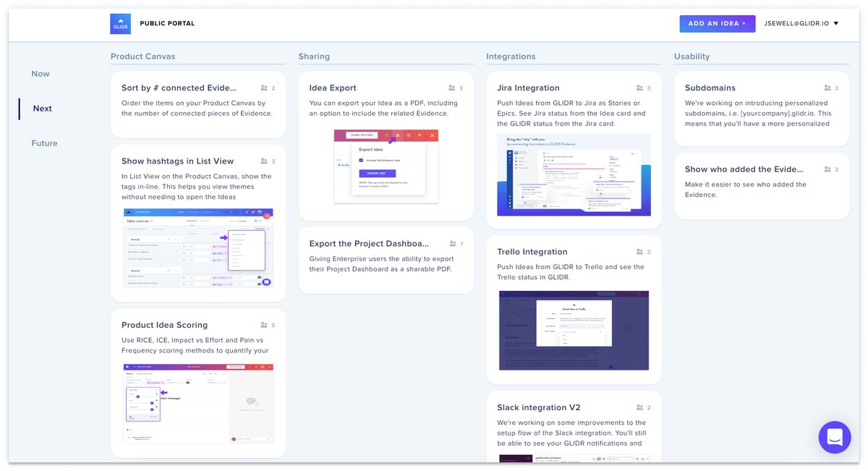Click votes icon on Sort by # connected Evidence card

264,88
